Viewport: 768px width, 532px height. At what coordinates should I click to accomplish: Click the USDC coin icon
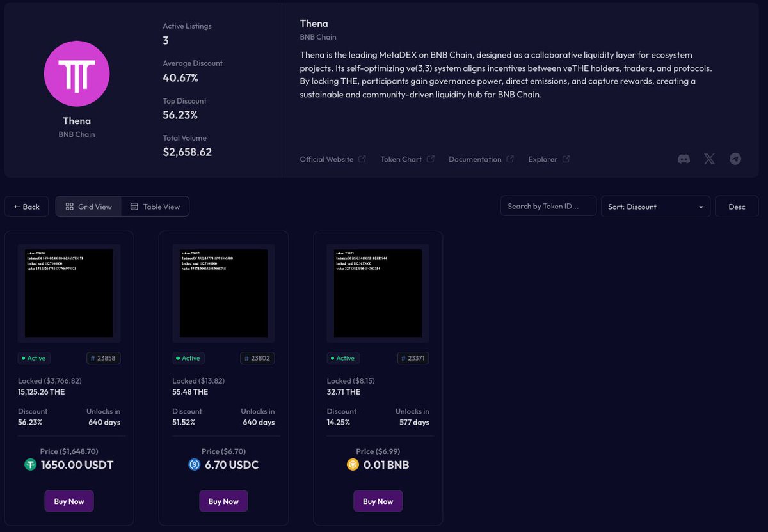tap(195, 465)
